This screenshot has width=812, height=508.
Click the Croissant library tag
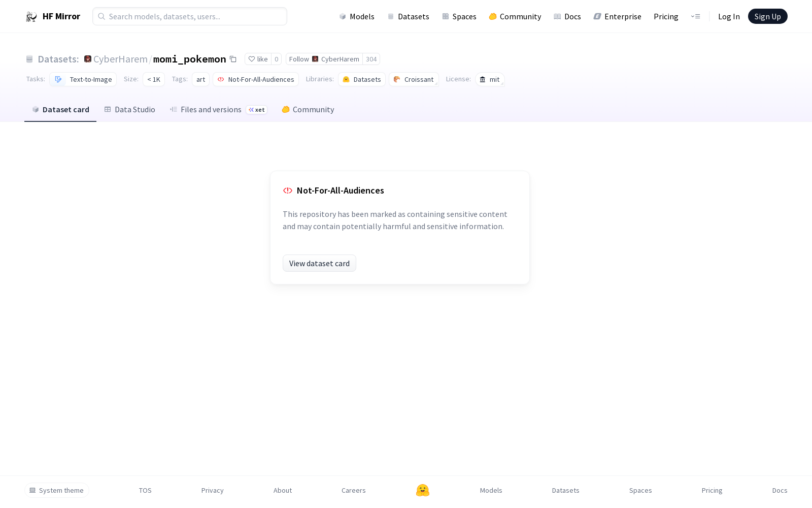pyautogui.click(x=414, y=79)
